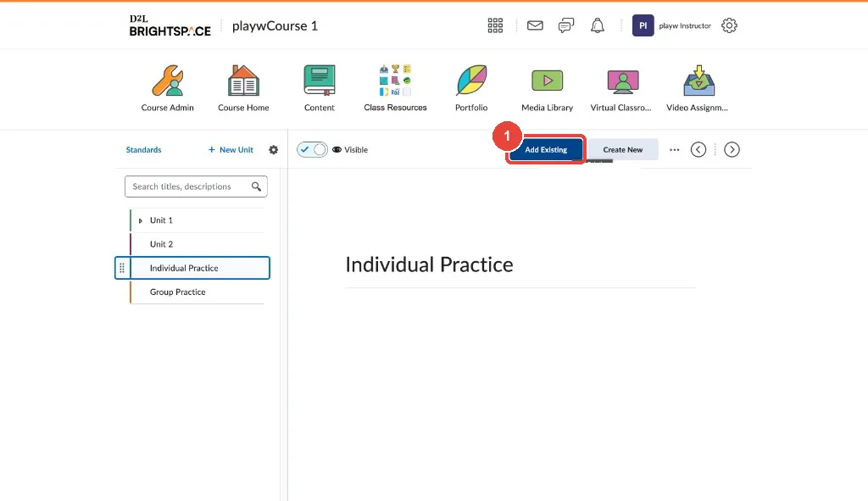Image resolution: width=868 pixels, height=501 pixels.
Task: Open playwCourse 1 course title link
Action: point(275,26)
